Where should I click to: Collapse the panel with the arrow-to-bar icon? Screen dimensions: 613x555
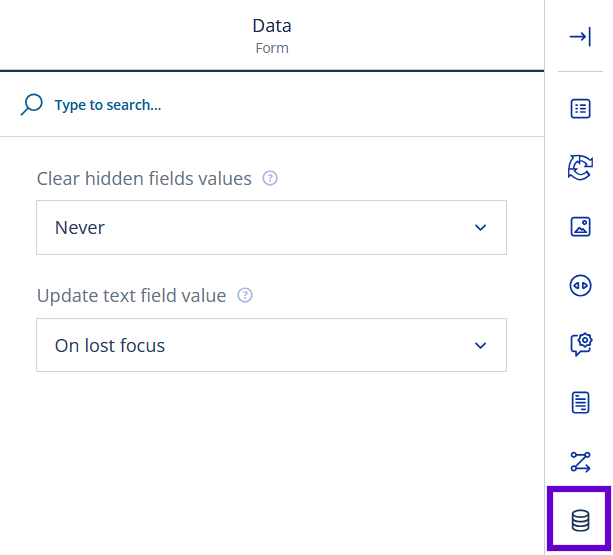pyautogui.click(x=580, y=37)
